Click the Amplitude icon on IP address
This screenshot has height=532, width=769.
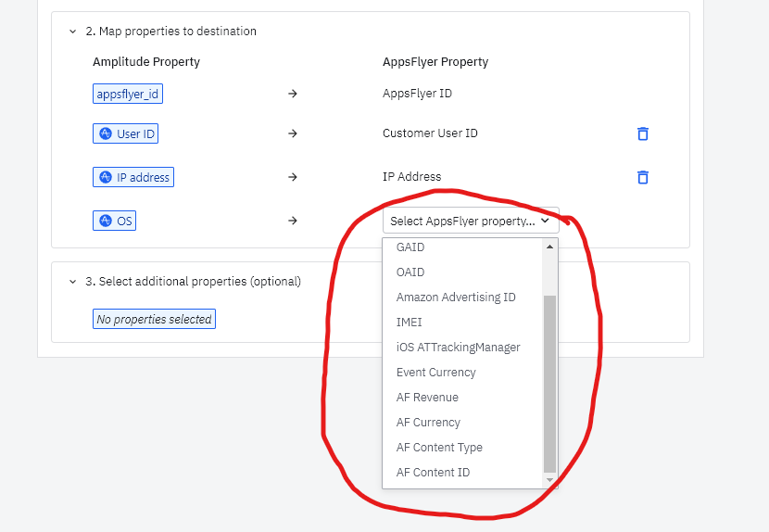pos(106,177)
